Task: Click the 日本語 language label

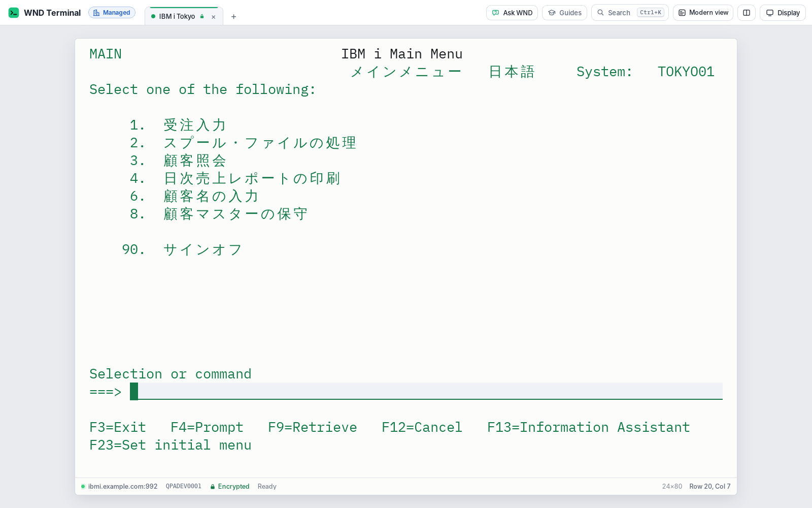Action: pos(512,72)
